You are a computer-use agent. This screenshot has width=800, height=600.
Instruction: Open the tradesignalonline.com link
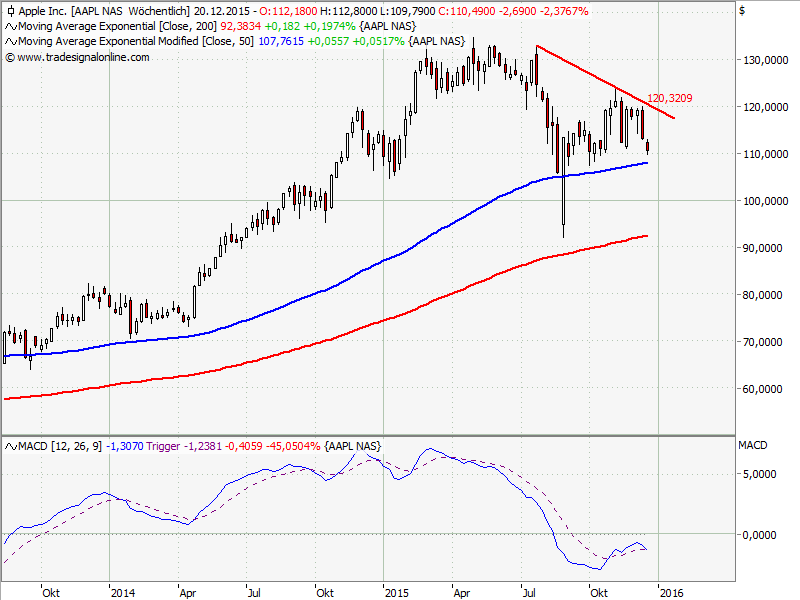pyautogui.click(x=83, y=57)
